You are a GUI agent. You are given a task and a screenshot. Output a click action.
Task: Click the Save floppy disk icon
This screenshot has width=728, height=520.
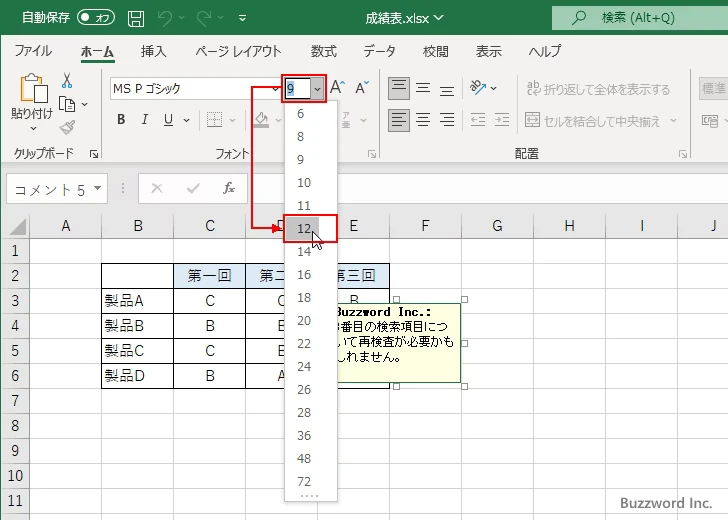(x=136, y=18)
